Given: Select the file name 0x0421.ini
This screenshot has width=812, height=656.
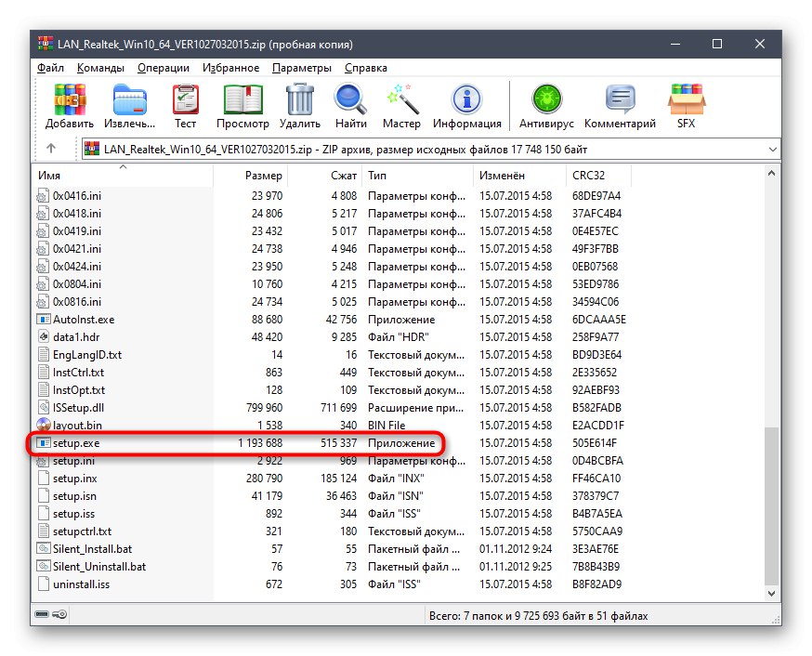Looking at the screenshot, I should coord(77,248).
